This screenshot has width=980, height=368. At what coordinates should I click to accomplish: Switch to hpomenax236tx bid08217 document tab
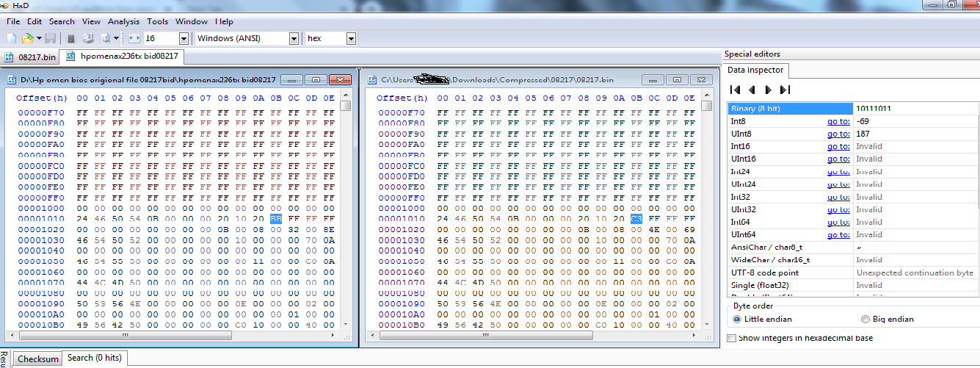(x=123, y=57)
